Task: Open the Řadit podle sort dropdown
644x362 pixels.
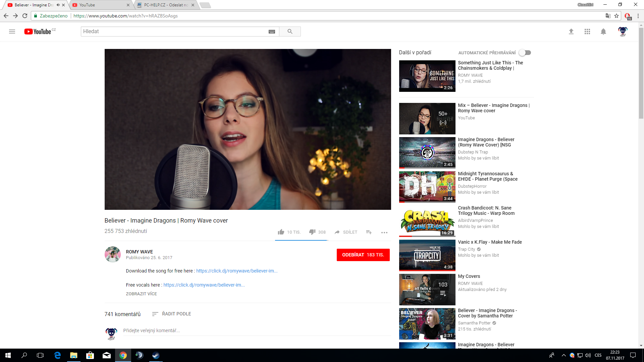Action: pos(171,314)
